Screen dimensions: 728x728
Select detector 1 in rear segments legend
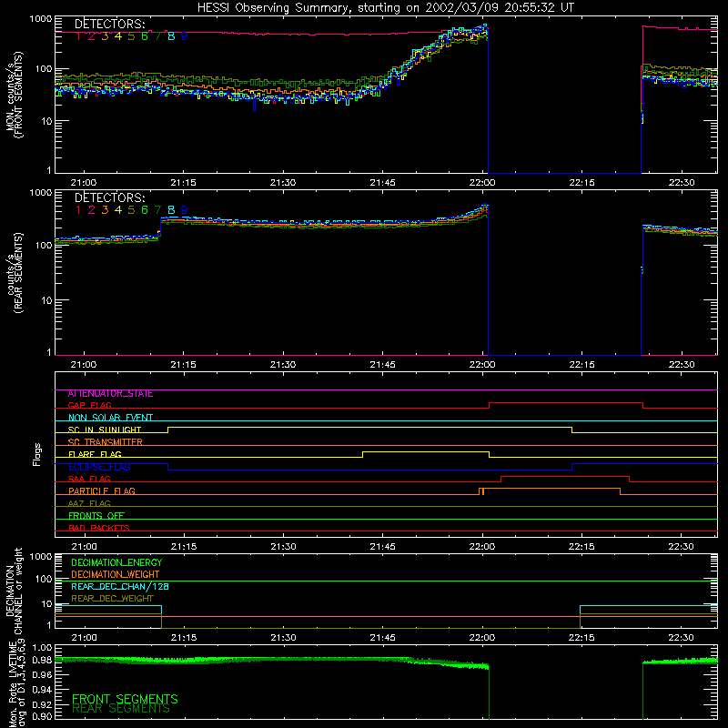(x=78, y=210)
